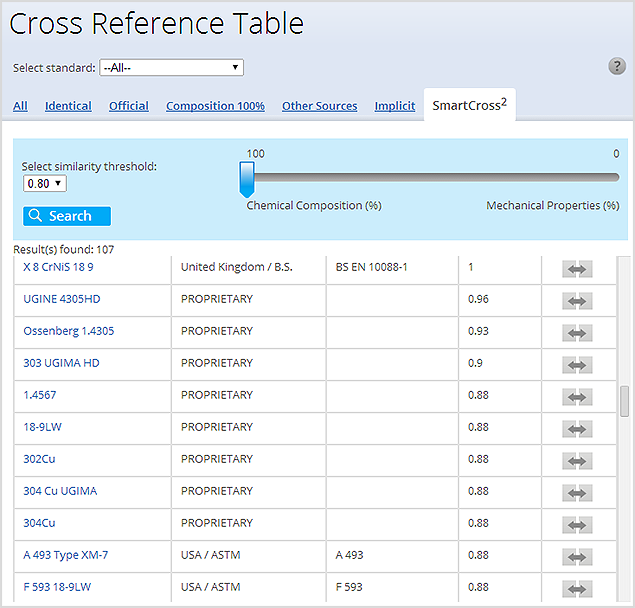Click compare arrows icon for 1.4567 row
Screen dimensions: 635x608
(x=577, y=397)
